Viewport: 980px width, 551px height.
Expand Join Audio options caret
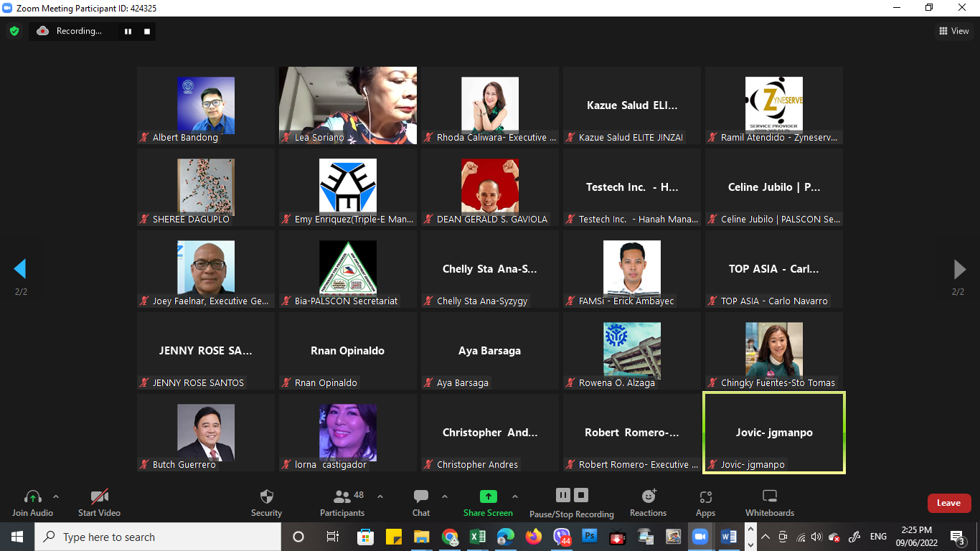pyautogui.click(x=56, y=496)
